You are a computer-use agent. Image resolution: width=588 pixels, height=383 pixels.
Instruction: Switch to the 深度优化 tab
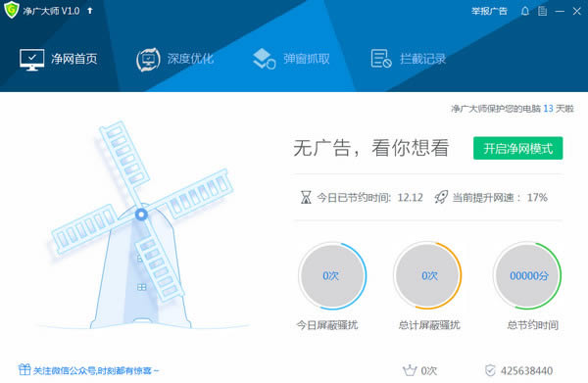click(174, 59)
